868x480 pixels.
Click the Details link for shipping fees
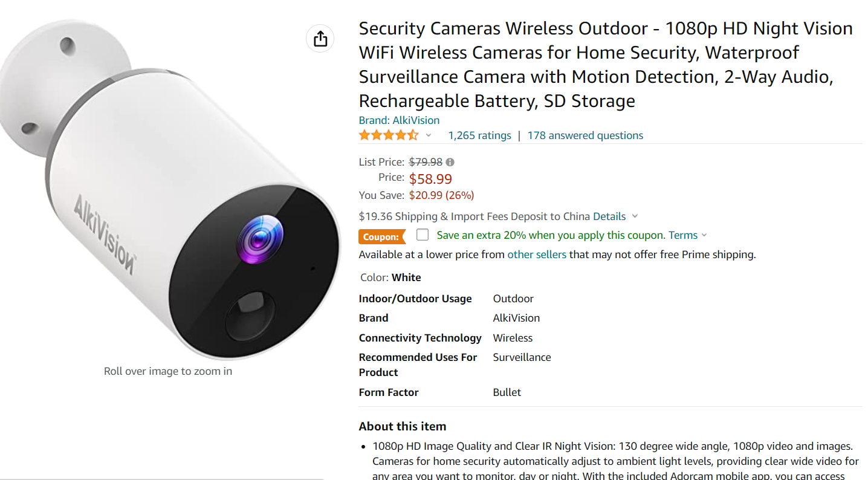click(x=609, y=216)
